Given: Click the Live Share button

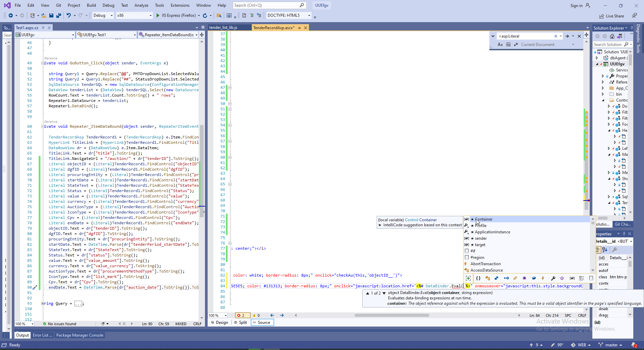Looking at the screenshot, I should [x=611, y=16].
